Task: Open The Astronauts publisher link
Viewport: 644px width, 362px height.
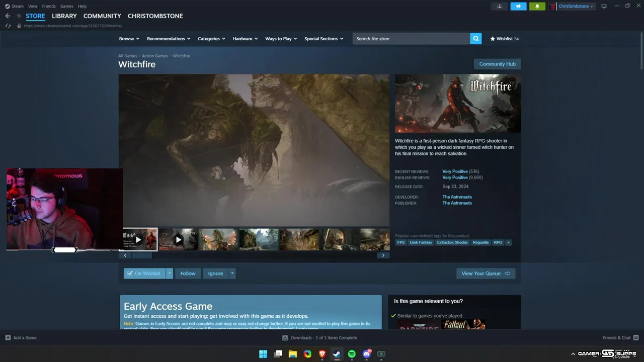Action: (457, 203)
